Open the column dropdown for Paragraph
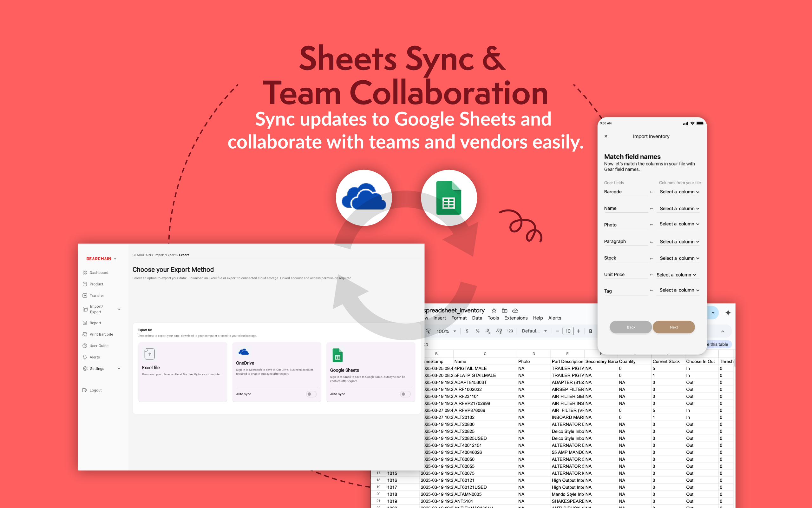812x508 pixels. [x=679, y=242]
